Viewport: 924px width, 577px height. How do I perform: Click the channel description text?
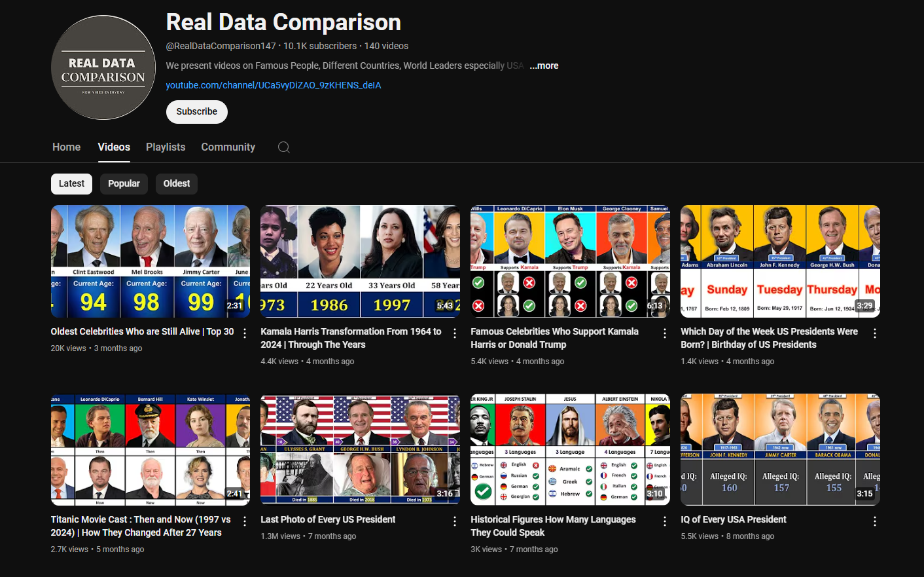[345, 65]
